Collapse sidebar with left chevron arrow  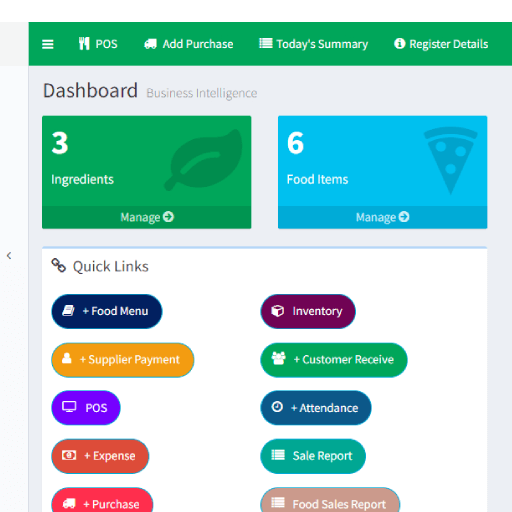[x=9, y=256]
